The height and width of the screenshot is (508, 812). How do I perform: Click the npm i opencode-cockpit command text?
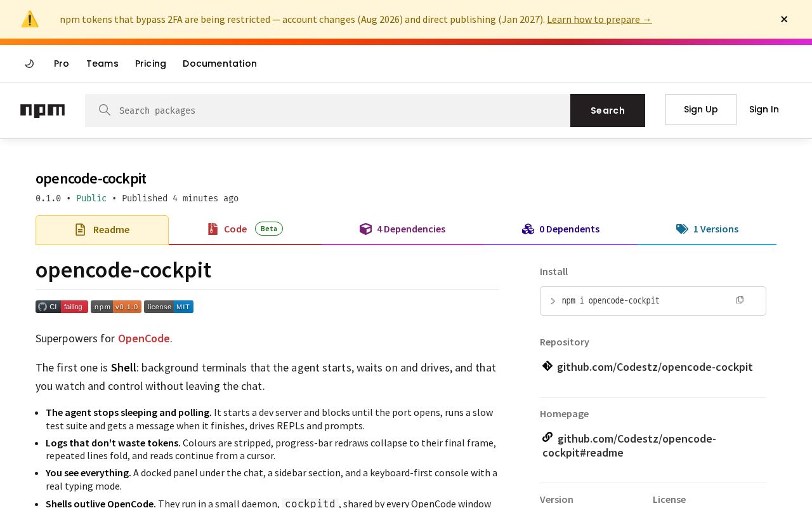(x=611, y=300)
